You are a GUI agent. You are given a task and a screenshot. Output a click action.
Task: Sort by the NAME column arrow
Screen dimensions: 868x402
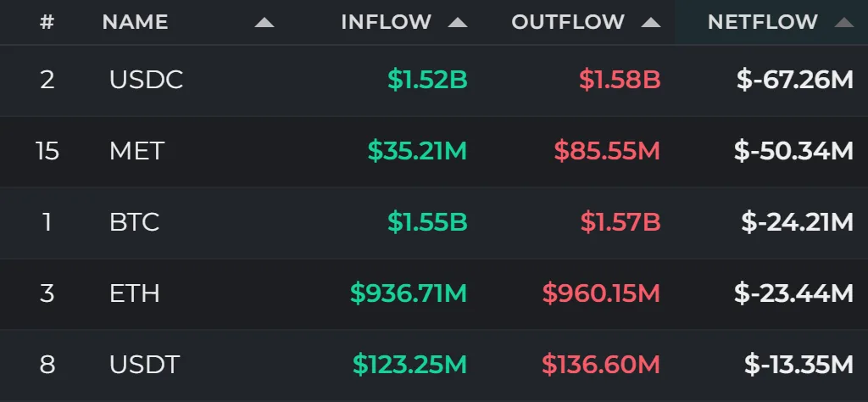pyautogui.click(x=264, y=23)
